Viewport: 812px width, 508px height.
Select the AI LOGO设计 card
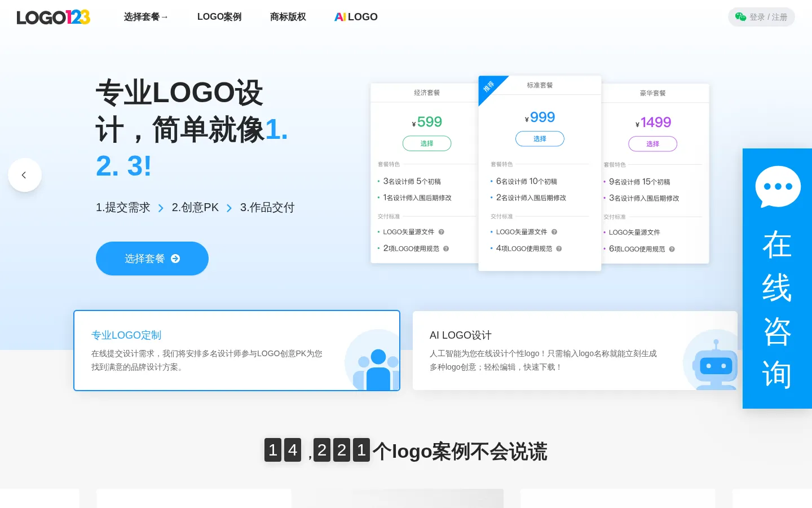pyautogui.click(x=575, y=351)
